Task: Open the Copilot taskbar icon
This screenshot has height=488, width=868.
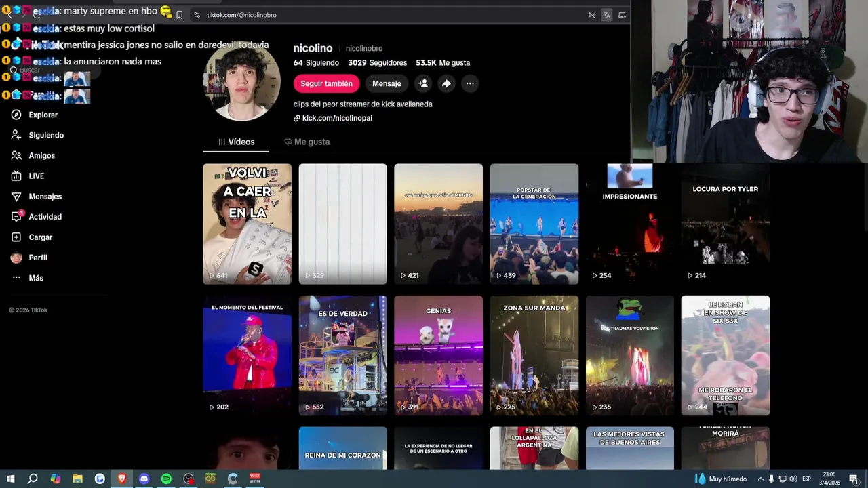Action: point(55,479)
